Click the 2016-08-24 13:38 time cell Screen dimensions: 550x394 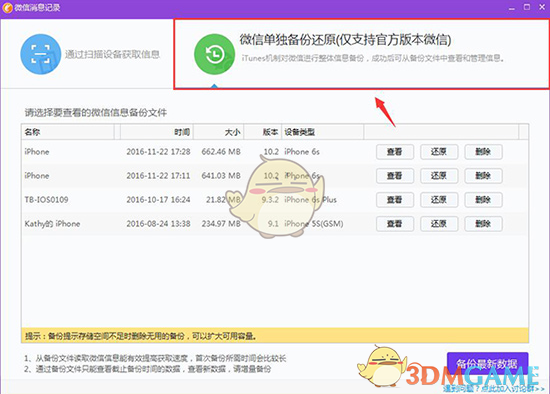[x=158, y=223]
